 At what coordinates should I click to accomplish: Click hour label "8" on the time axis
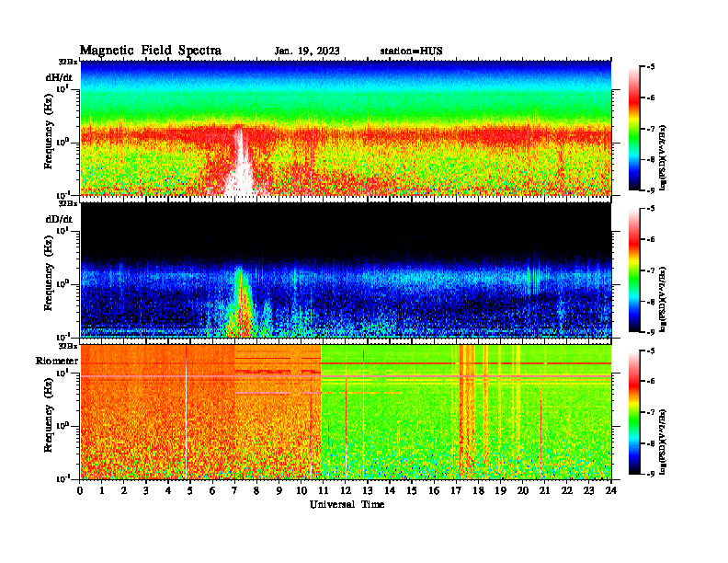256,490
